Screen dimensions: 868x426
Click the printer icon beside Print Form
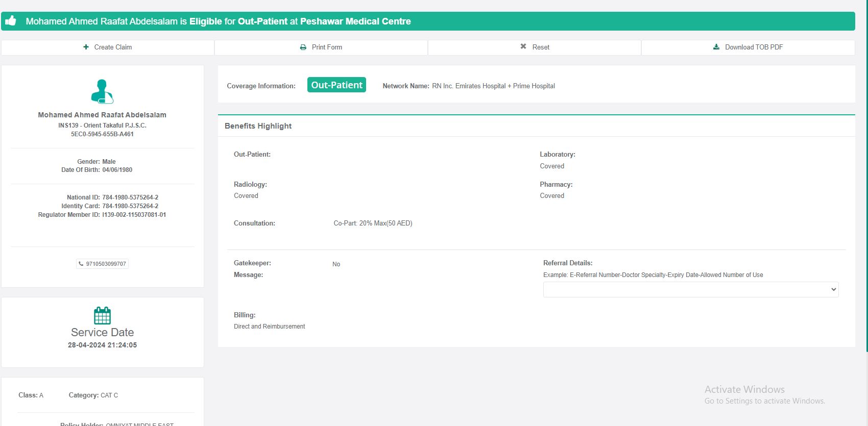tap(303, 47)
